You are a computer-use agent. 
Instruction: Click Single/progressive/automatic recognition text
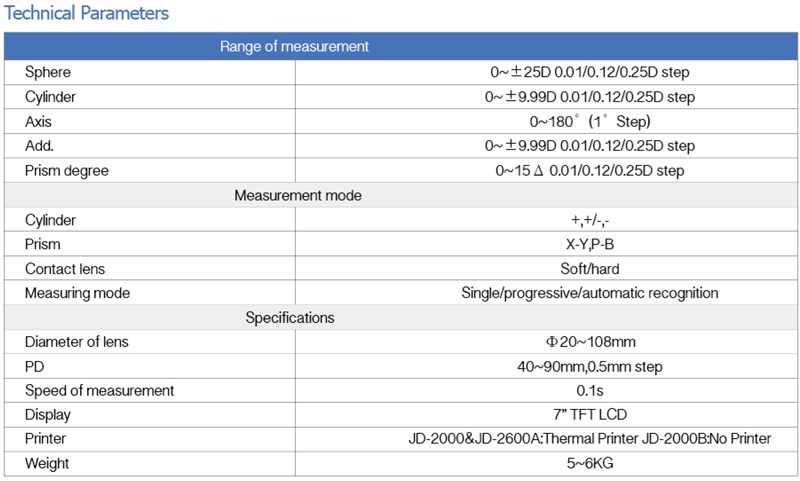[589, 293]
